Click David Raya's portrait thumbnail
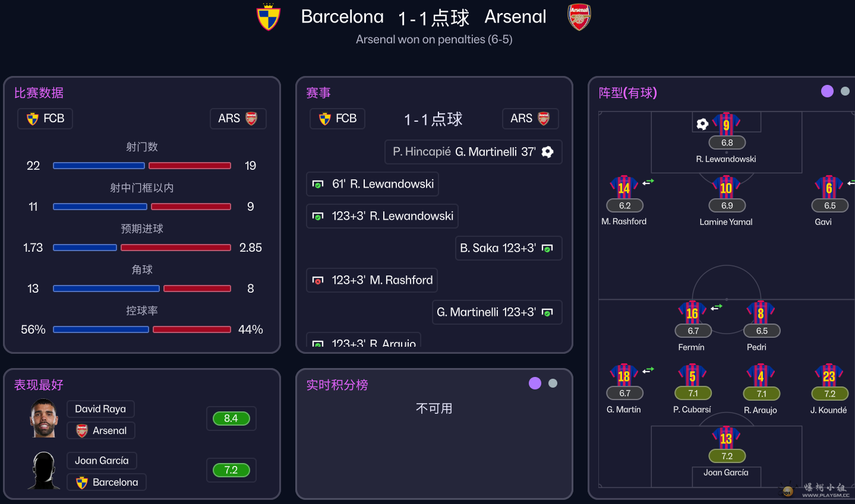Screen dimensions: 855x504 [44, 419]
